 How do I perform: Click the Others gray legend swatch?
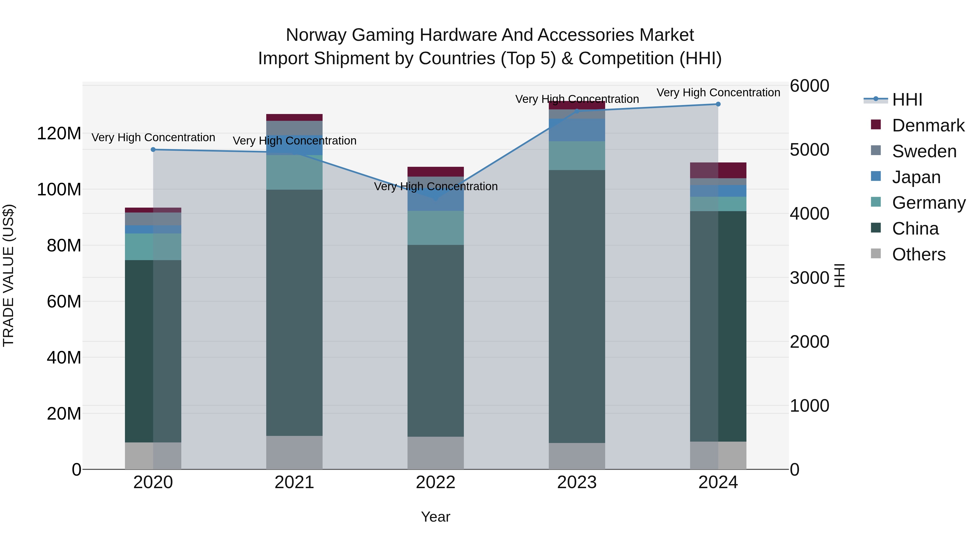[876, 254]
